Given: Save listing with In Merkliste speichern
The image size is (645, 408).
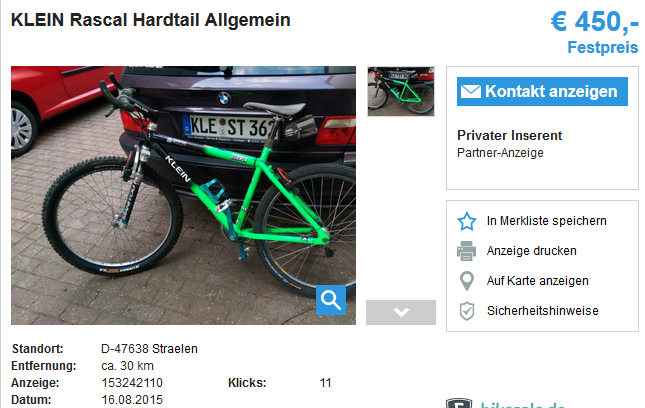Looking at the screenshot, I should [546, 221].
